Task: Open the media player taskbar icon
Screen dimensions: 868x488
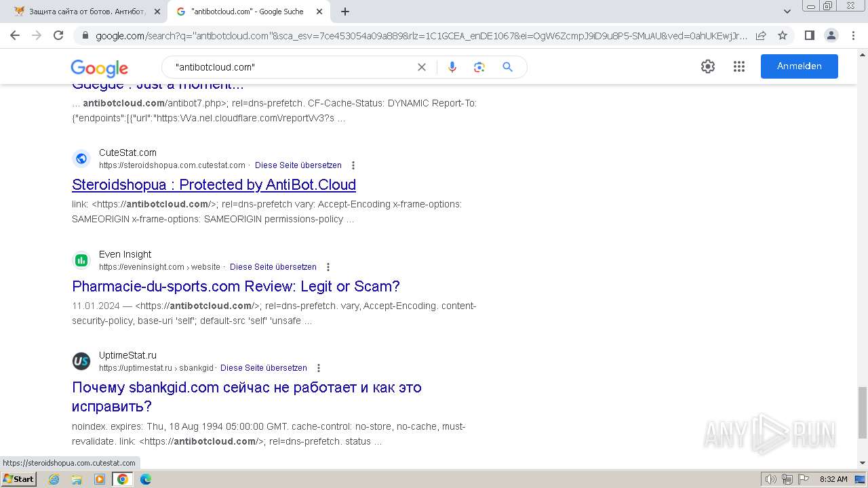Action: coord(100,479)
